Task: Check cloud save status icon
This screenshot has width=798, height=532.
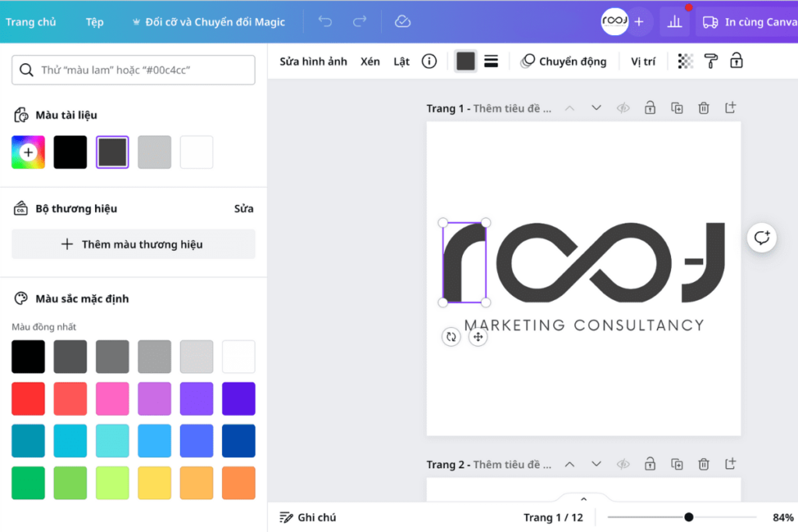Action: [x=403, y=21]
